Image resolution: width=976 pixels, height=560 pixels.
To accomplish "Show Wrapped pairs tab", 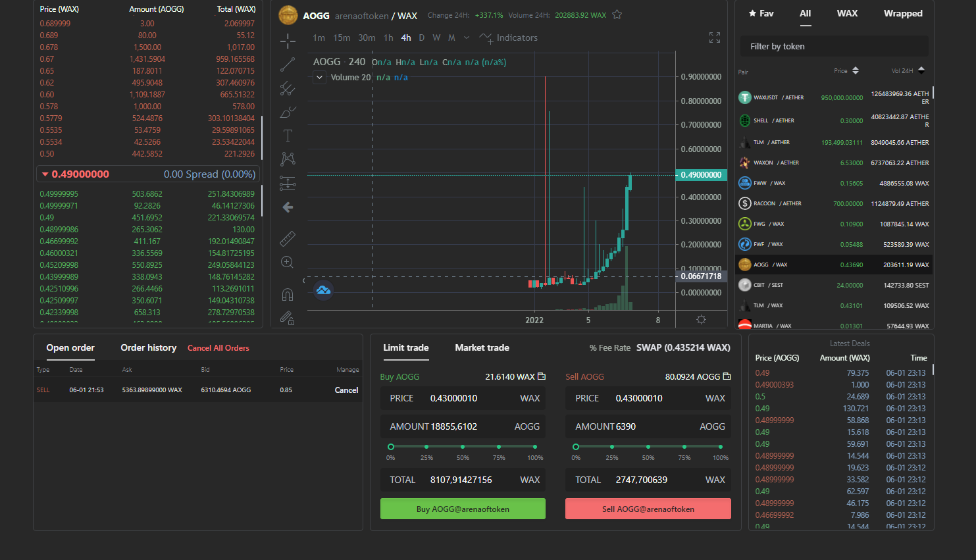I will [x=903, y=13].
